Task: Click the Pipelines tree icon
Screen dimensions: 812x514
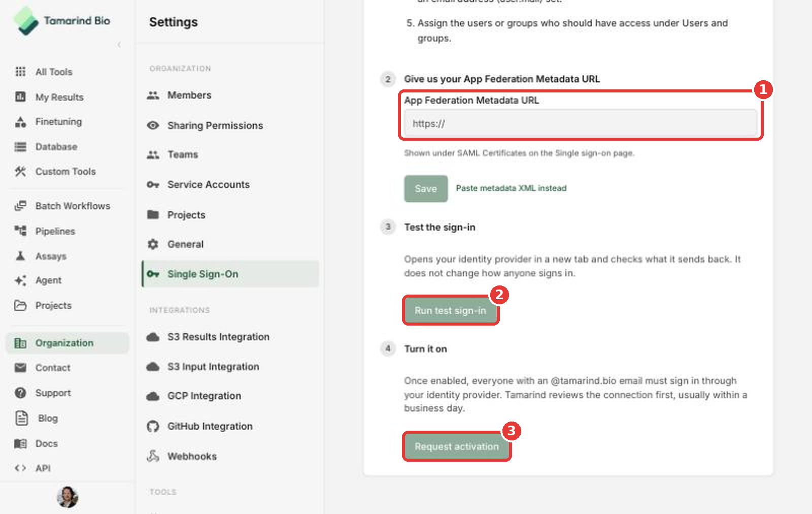Action: pos(20,231)
